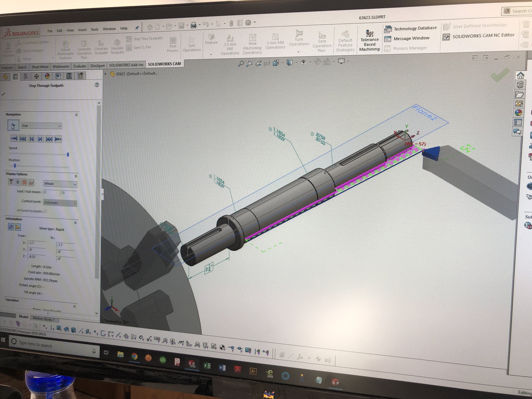The image size is (532, 399).
Task: Toggle the All turret toolpaths checkbox
Action: pos(46,211)
